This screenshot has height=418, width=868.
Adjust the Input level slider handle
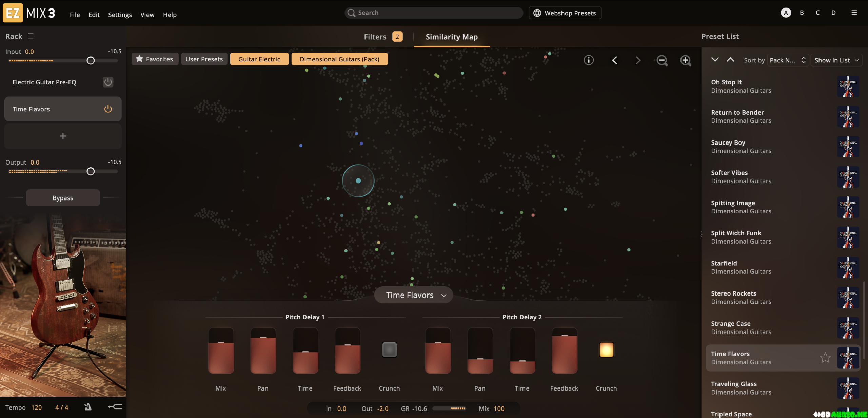pyautogui.click(x=91, y=60)
